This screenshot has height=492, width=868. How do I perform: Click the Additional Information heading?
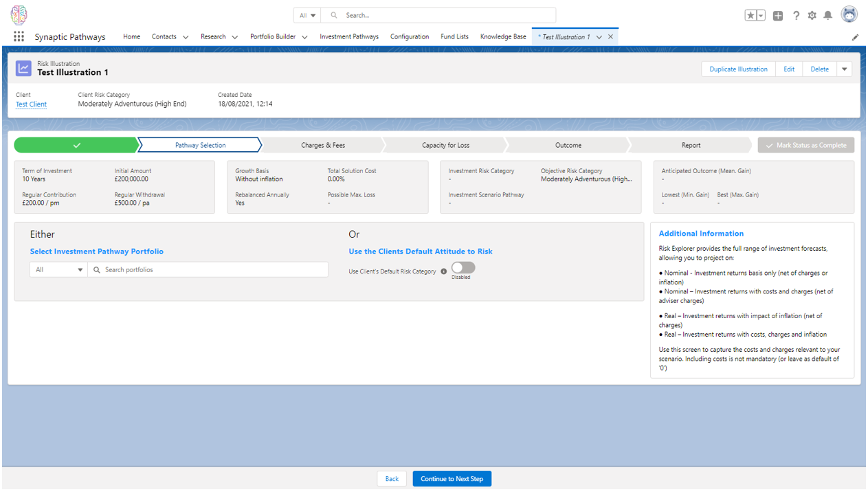(701, 234)
